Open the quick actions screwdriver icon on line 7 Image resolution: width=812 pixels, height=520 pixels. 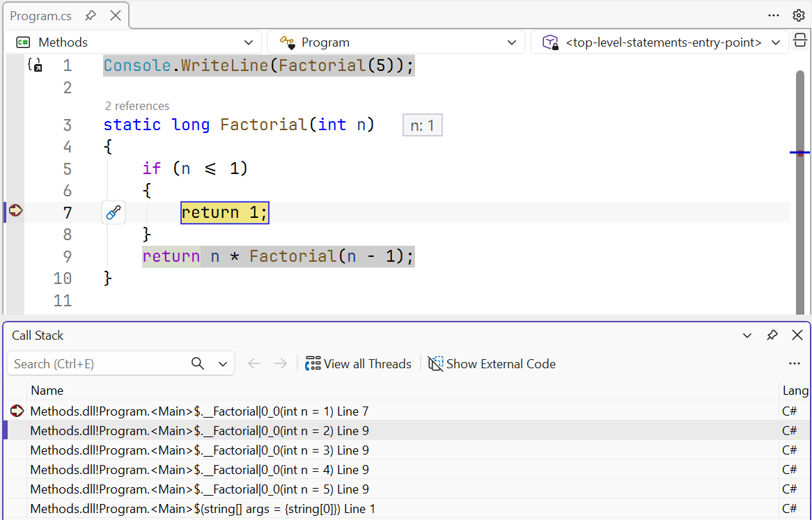[114, 212]
